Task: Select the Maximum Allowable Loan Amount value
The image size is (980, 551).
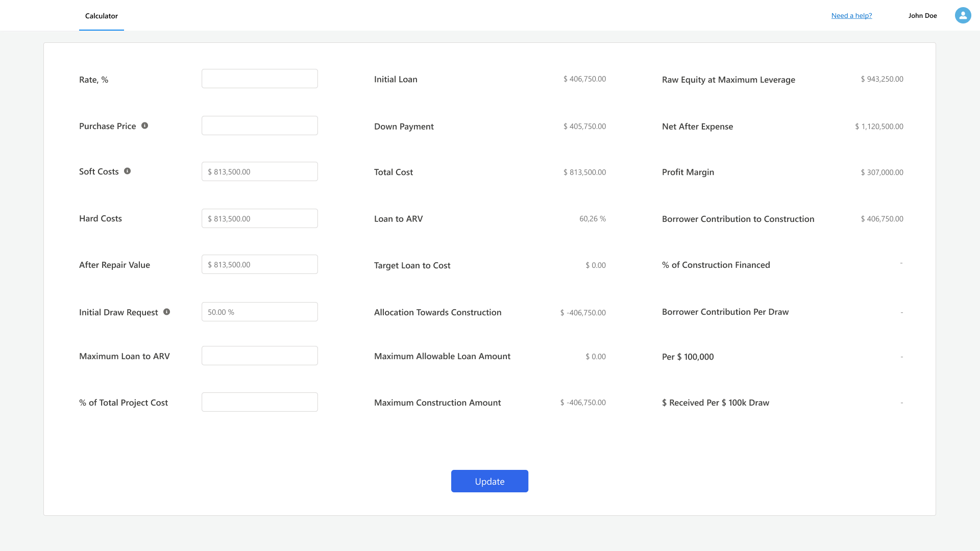Action: point(596,357)
